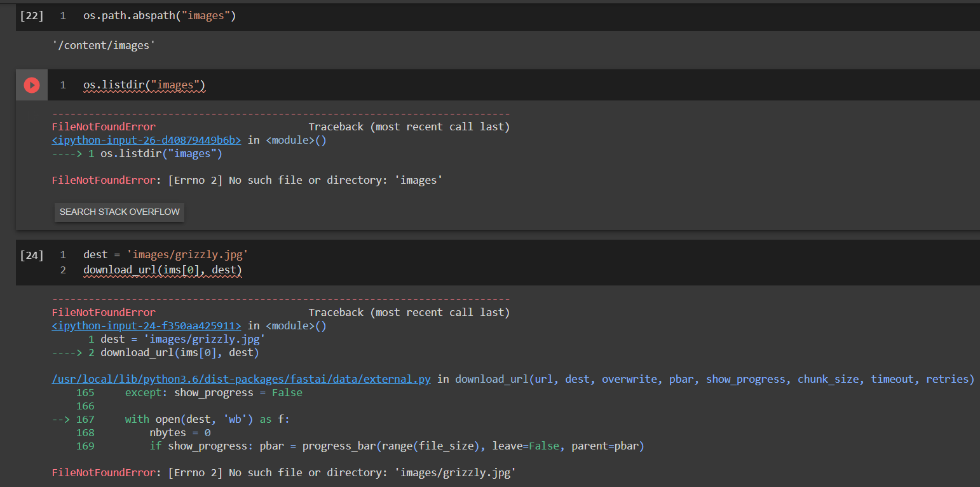Open the ipython-input-26-d40879449b6b link
The image size is (980, 487).
146,140
